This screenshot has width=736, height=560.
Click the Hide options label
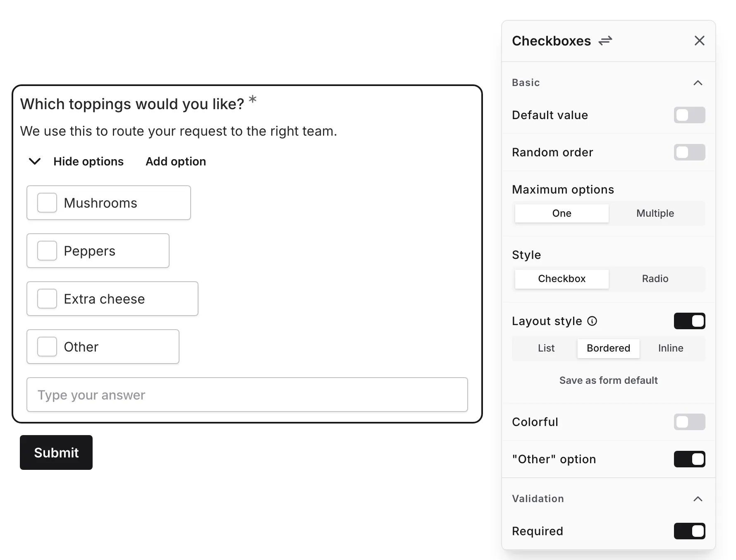88,161
